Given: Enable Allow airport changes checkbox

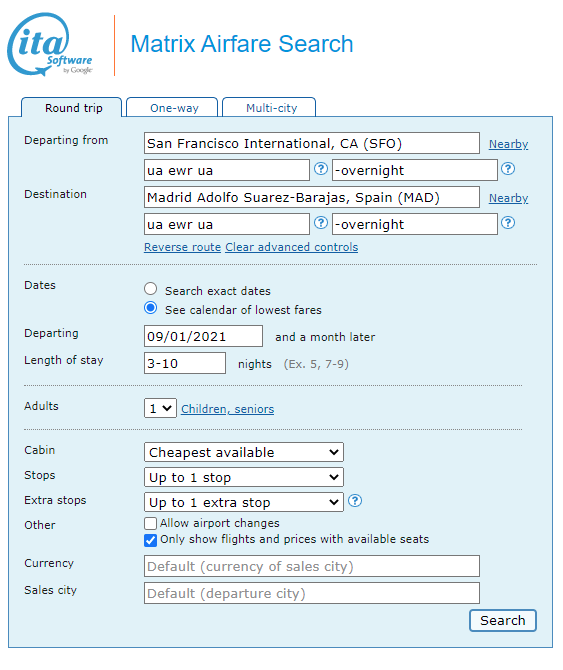Looking at the screenshot, I should pos(150,523).
